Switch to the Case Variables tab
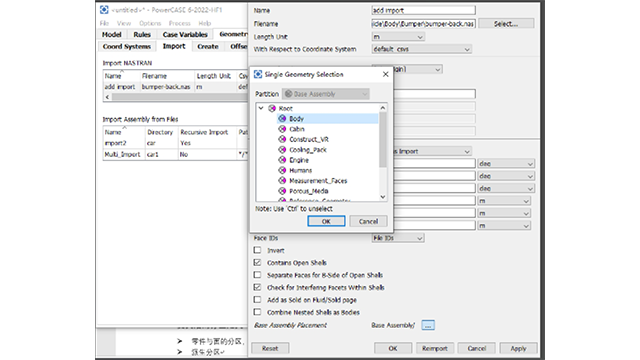Image resolution: width=640 pixels, height=360 pixels. point(185,34)
